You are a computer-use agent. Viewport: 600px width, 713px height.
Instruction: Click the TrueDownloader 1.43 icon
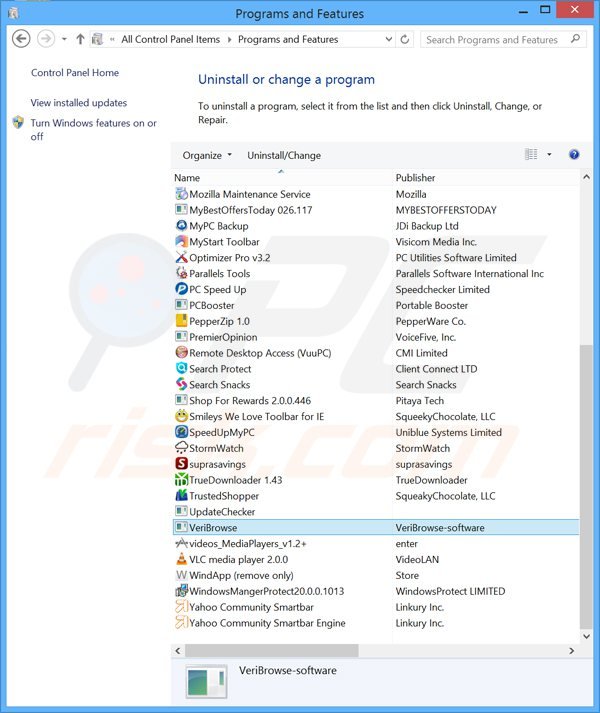[181, 480]
